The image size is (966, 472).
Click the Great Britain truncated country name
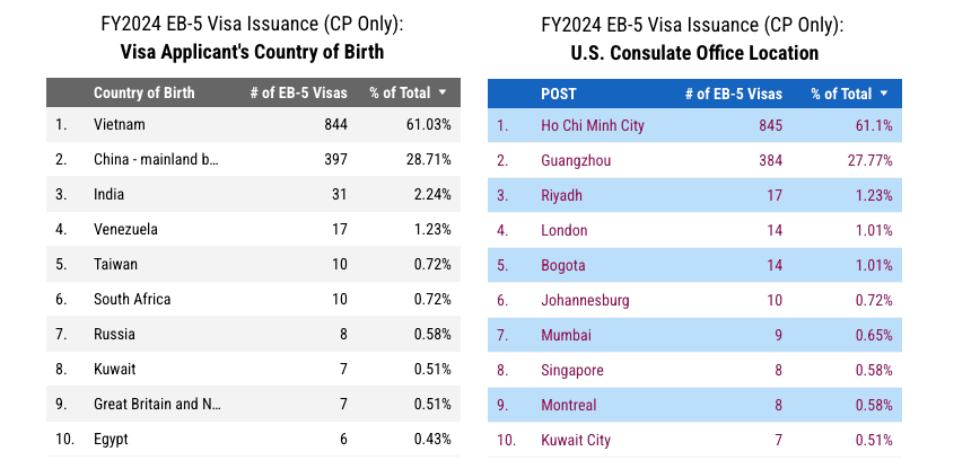(x=157, y=404)
